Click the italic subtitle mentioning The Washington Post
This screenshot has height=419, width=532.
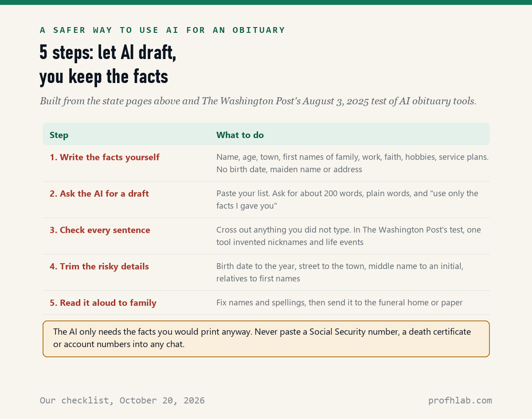[258, 101]
